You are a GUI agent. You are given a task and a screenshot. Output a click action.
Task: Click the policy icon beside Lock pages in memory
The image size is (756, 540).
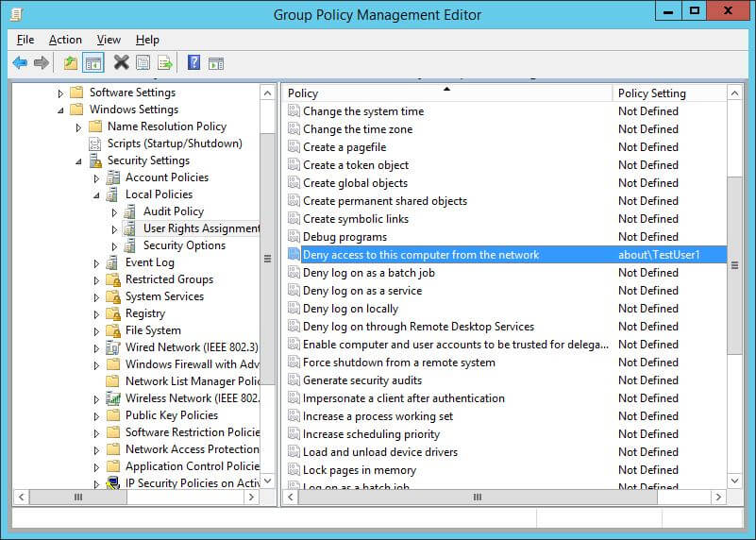[294, 469]
